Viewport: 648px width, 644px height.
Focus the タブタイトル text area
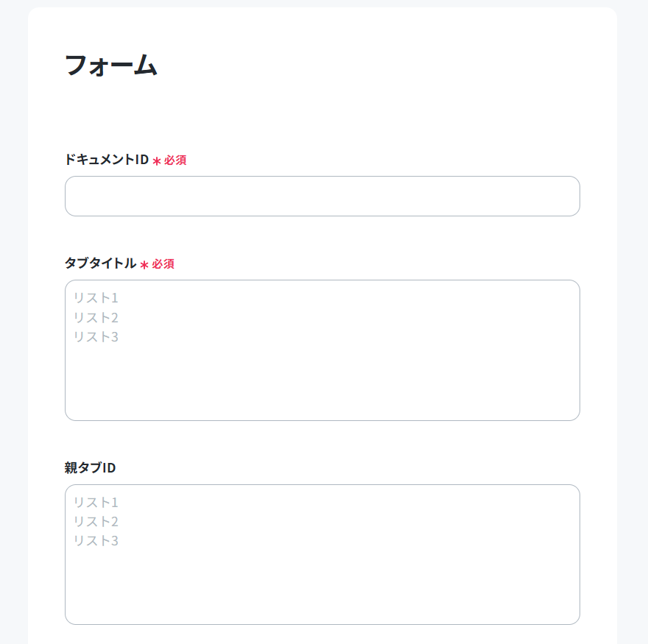pos(323,350)
